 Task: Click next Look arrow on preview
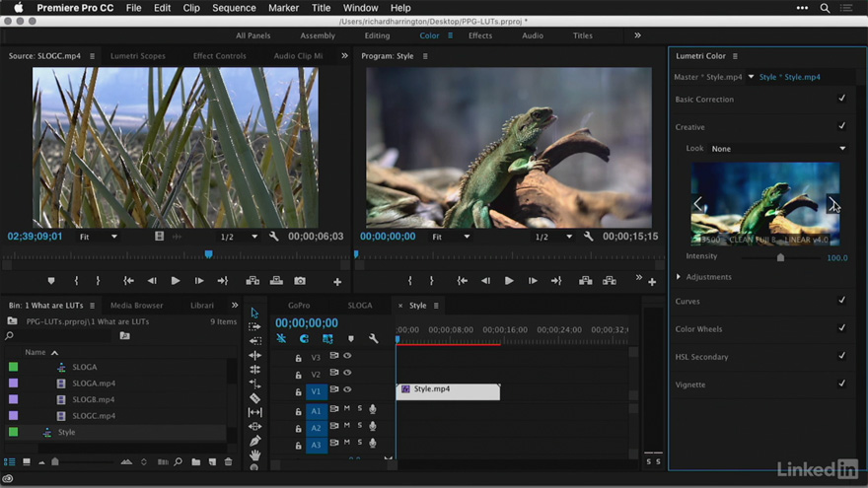[832, 203]
